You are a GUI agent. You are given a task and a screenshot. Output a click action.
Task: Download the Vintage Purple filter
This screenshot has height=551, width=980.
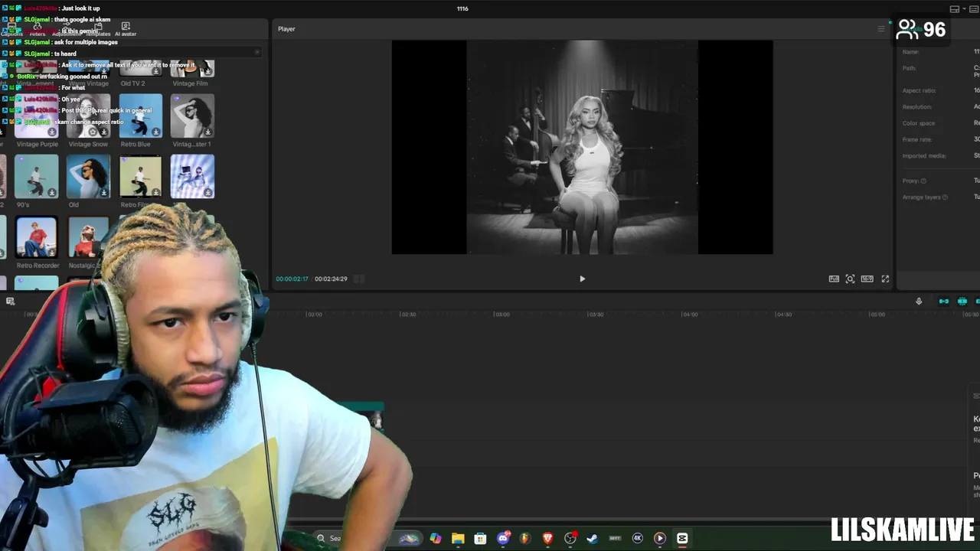tap(52, 132)
